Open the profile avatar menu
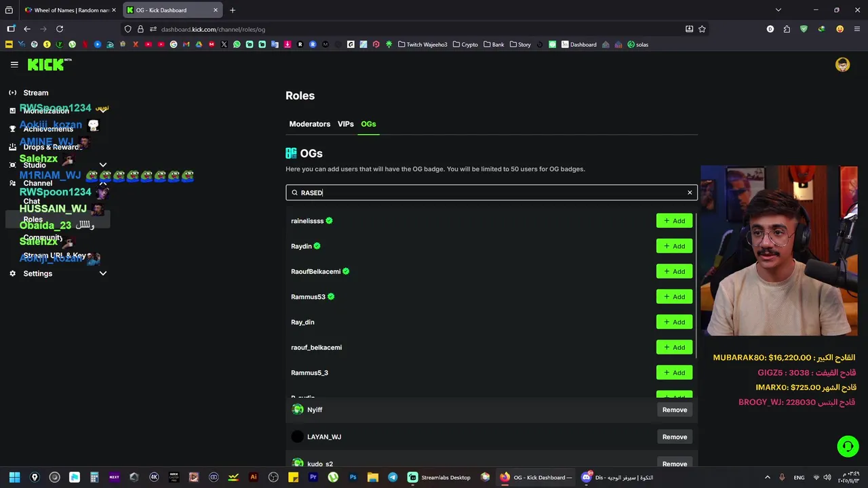The image size is (868, 488). 842,64
